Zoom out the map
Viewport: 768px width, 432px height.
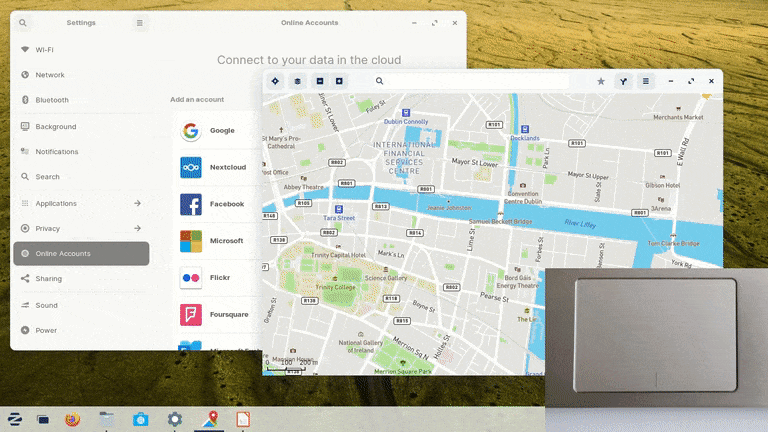coord(320,81)
